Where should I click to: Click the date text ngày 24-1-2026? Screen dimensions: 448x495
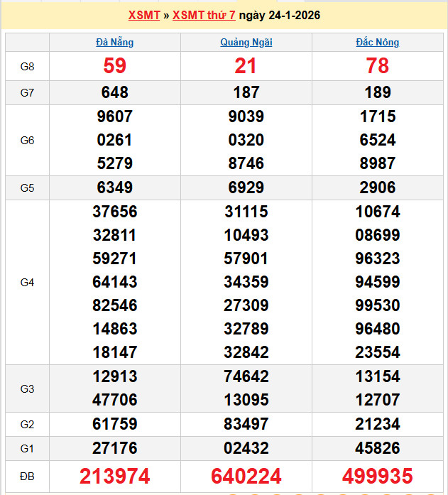click(279, 16)
